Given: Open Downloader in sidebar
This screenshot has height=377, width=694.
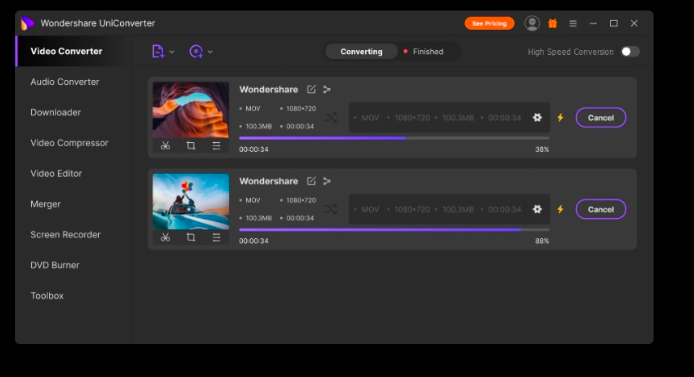Looking at the screenshot, I should tap(55, 112).
